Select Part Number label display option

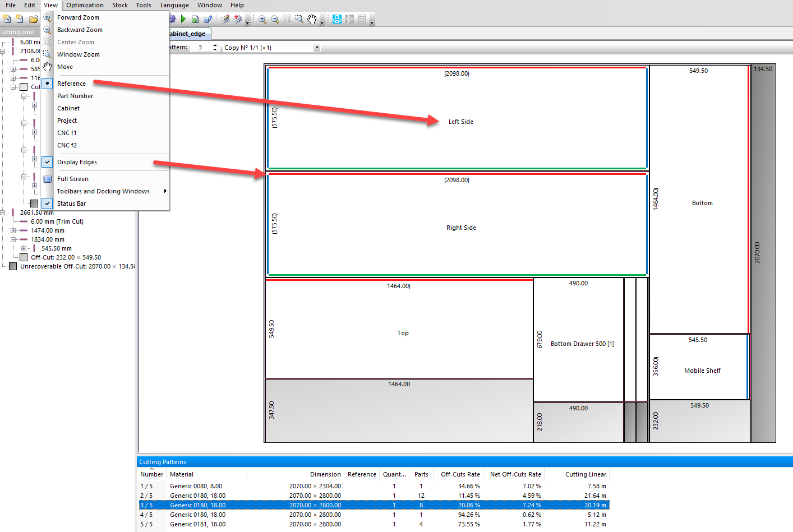pos(75,96)
